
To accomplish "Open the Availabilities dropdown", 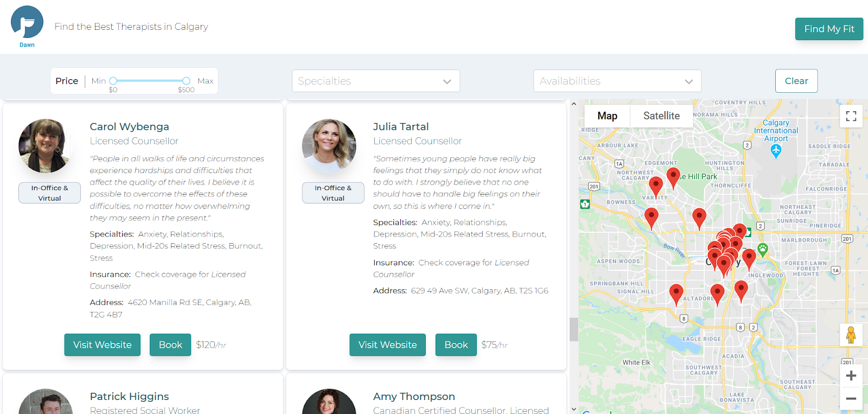I will point(617,81).
